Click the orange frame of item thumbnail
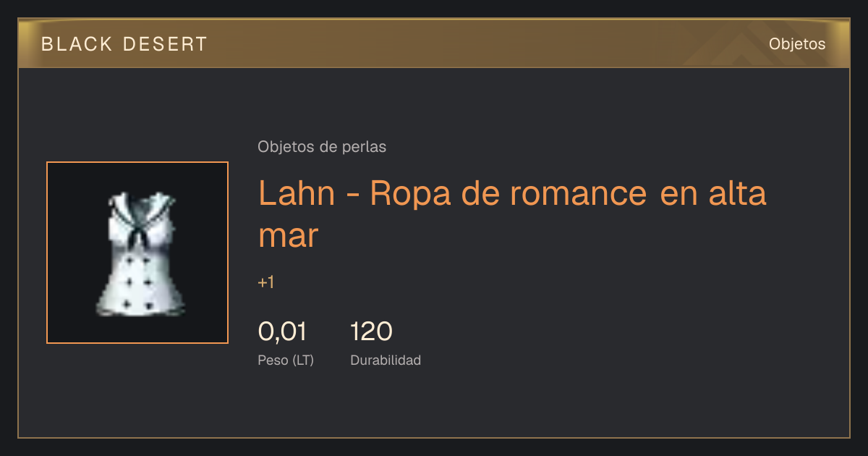868x456 pixels. point(137,163)
